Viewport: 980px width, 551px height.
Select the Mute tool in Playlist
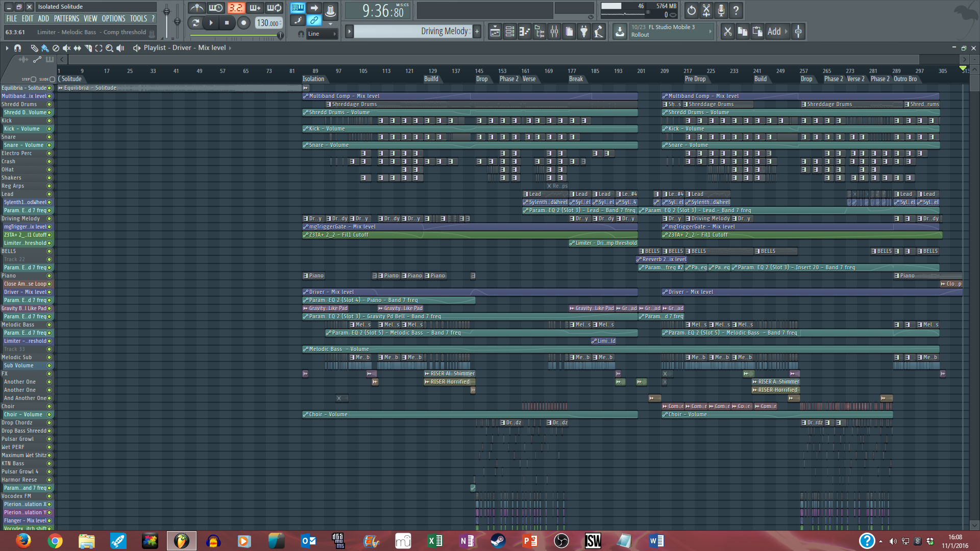pos(66,48)
